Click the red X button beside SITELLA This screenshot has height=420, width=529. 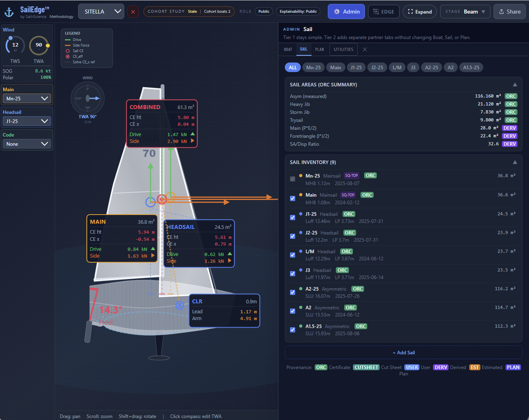(x=133, y=12)
